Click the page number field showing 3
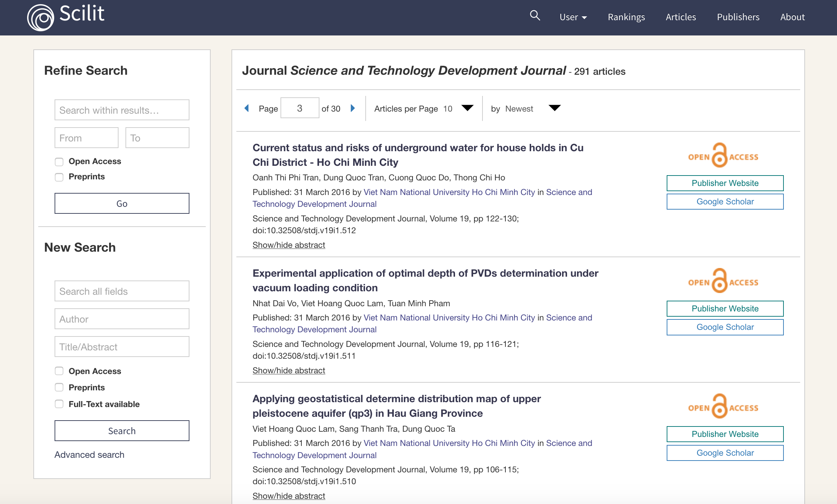The image size is (837, 504). coord(300,108)
